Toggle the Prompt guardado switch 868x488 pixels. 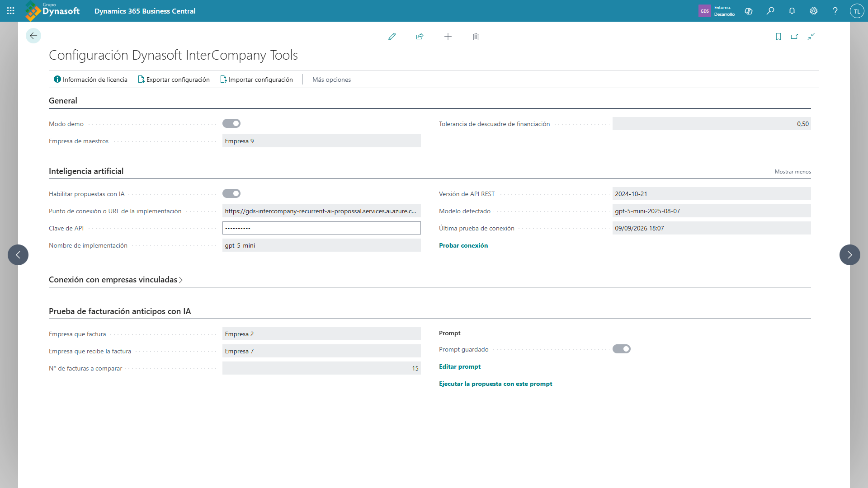[x=622, y=349]
